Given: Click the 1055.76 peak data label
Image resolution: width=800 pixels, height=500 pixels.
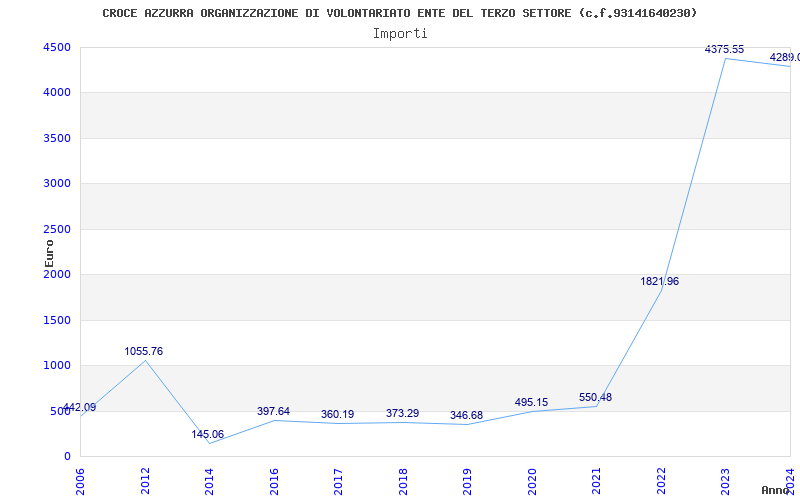Looking at the screenshot, I should (143, 351).
